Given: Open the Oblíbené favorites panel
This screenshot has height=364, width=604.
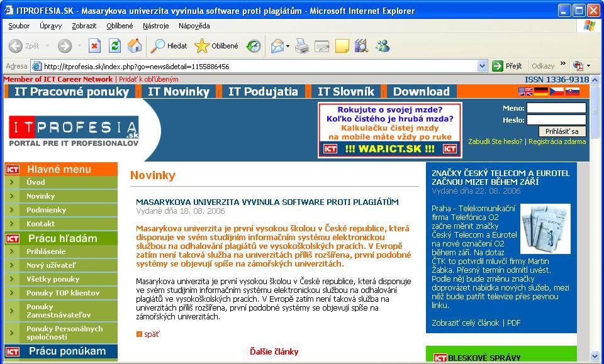Looking at the screenshot, I should pos(216,46).
